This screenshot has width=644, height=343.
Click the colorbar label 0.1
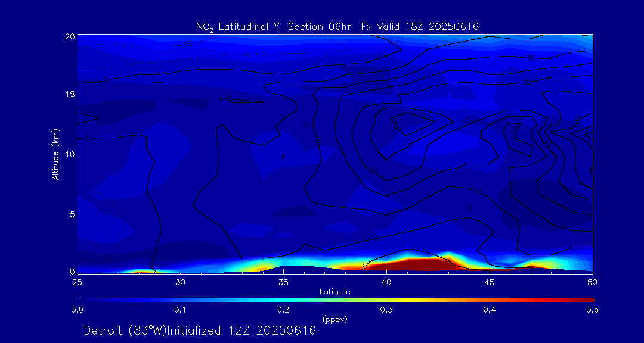tap(180, 310)
